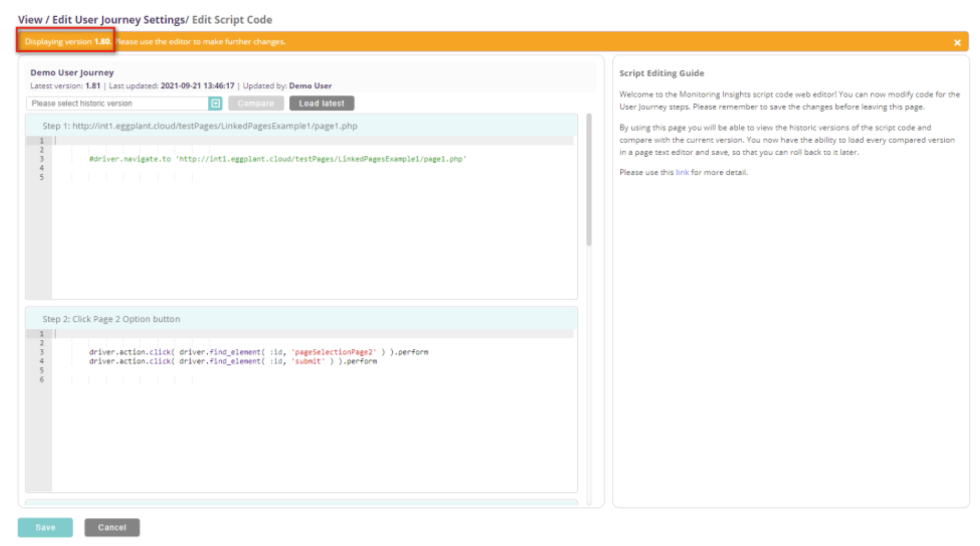
Task: Click the Load latest button
Action: click(x=321, y=104)
